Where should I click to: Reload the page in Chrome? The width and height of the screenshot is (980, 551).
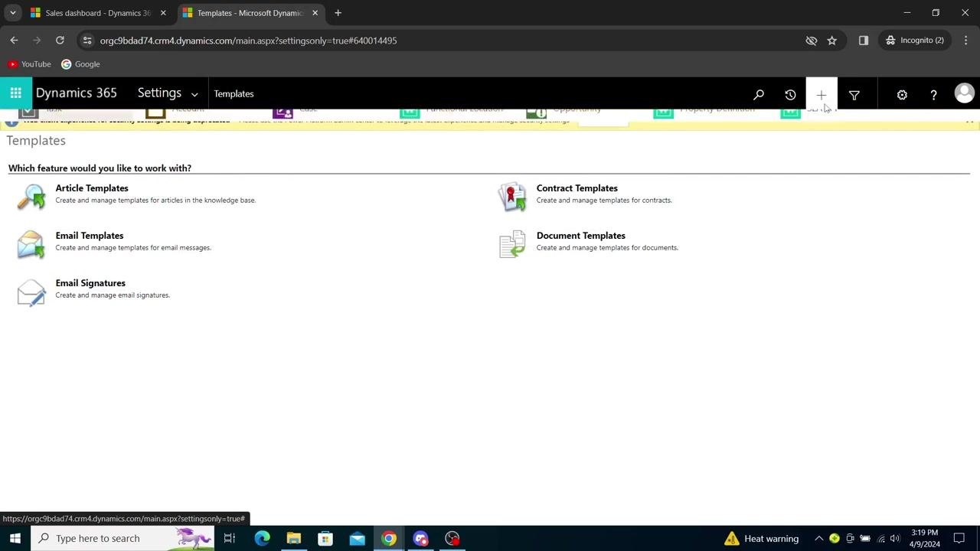click(60, 41)
